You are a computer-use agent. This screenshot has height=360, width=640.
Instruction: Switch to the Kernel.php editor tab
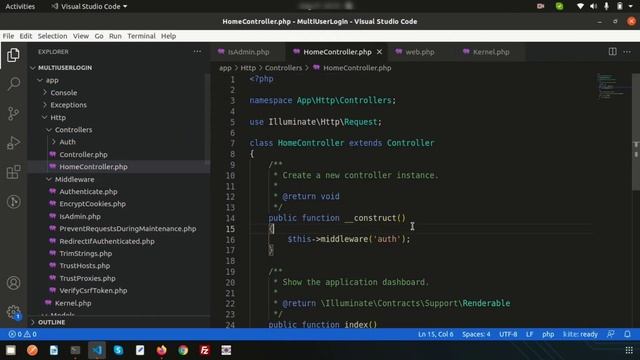(491, 52)
